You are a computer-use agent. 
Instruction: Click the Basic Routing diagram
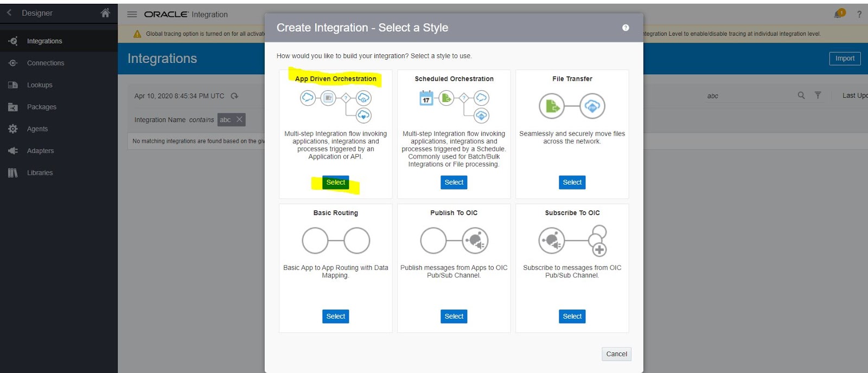click(x=336, y=241)
